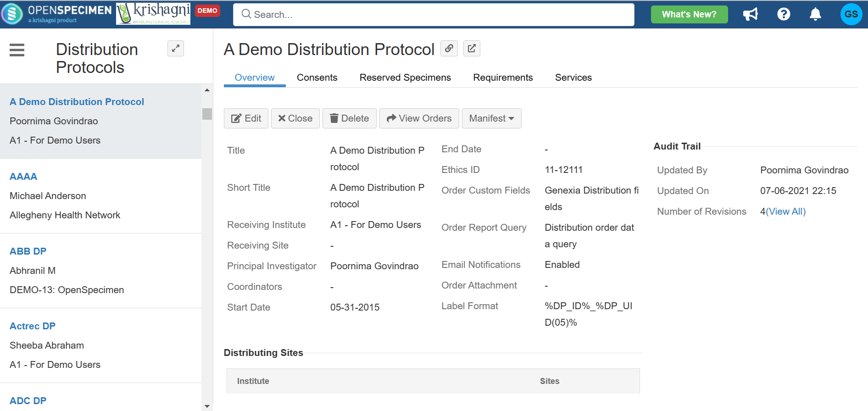This screenshot has height=411, width=868.
Task: Click Institute column header
Action: point(253,381)
